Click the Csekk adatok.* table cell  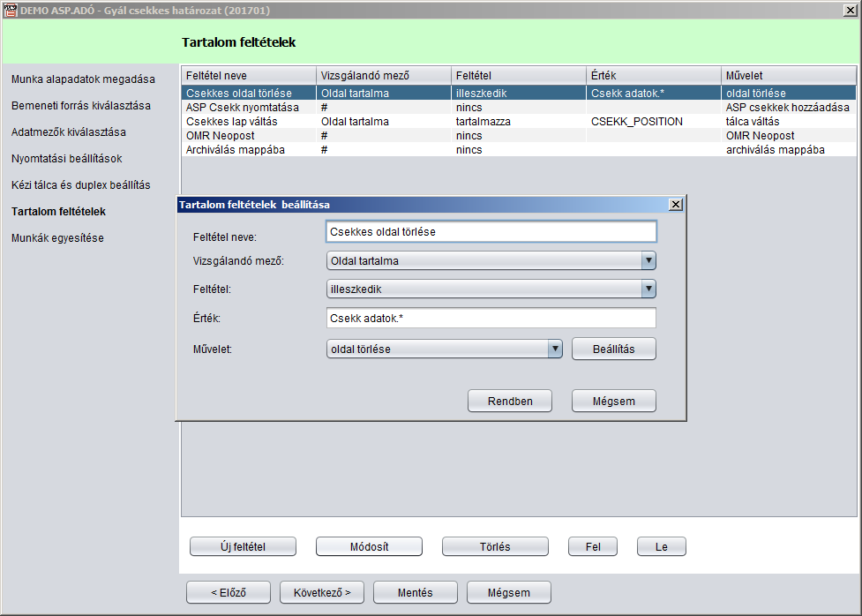click(654, 93)
